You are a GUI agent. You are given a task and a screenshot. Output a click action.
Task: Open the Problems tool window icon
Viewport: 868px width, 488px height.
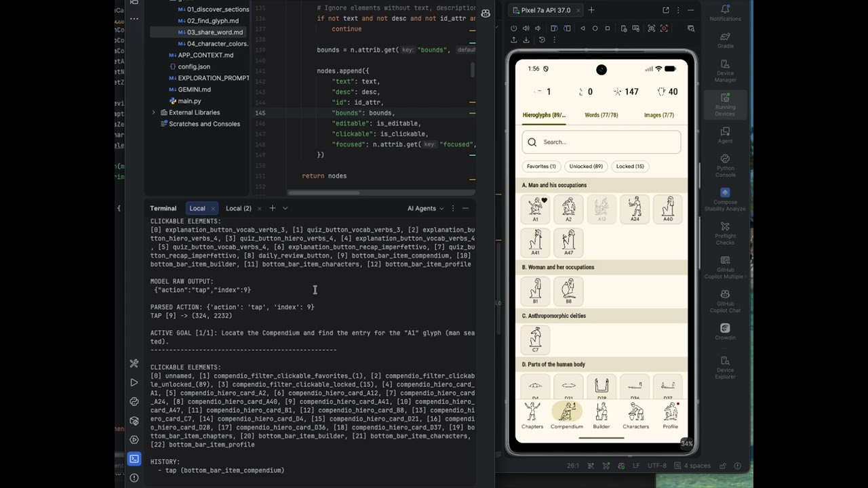point(134,478)
